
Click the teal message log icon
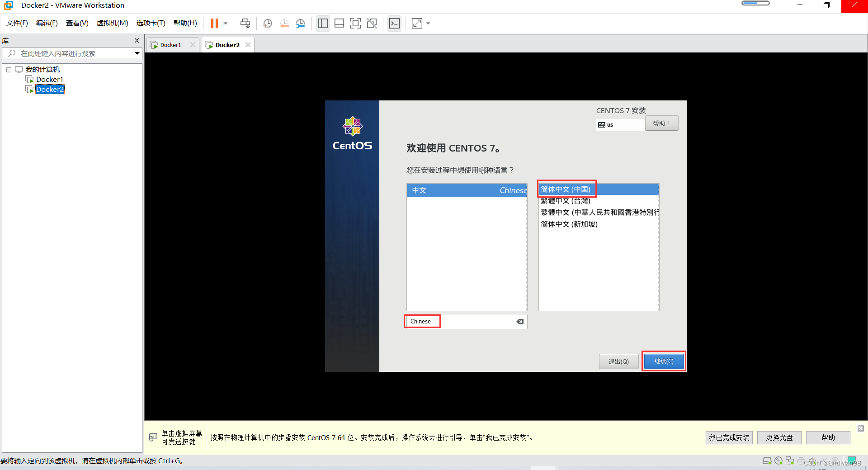tap(852, 461)
